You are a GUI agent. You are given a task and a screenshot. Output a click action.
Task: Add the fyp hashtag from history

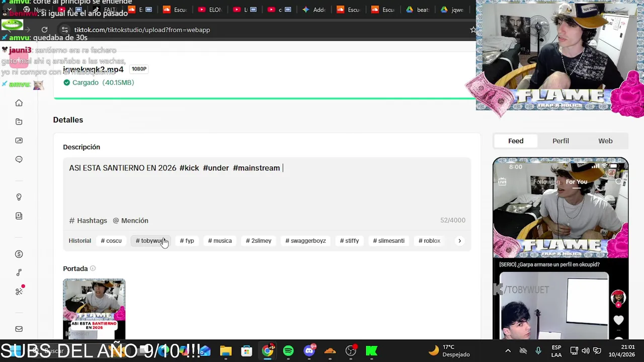click(x=187, y=241)
